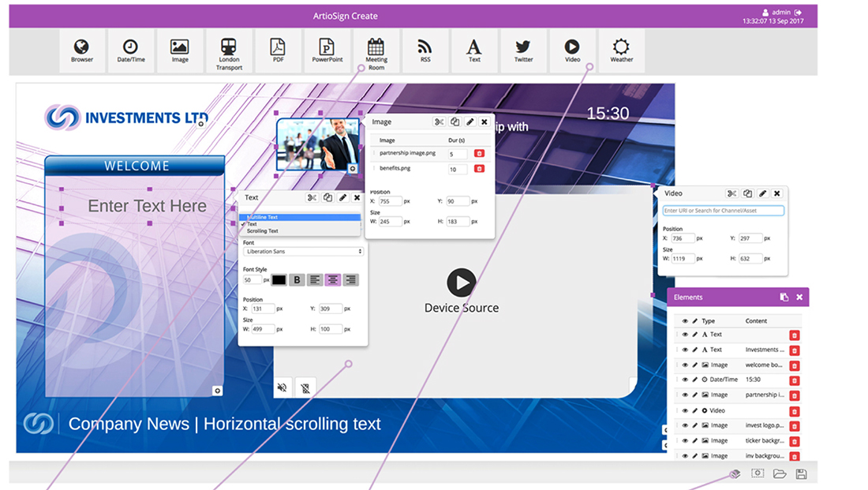
Task: Delete benefits.png from image list
Action: pyautogui.click(x=480, y=168)
